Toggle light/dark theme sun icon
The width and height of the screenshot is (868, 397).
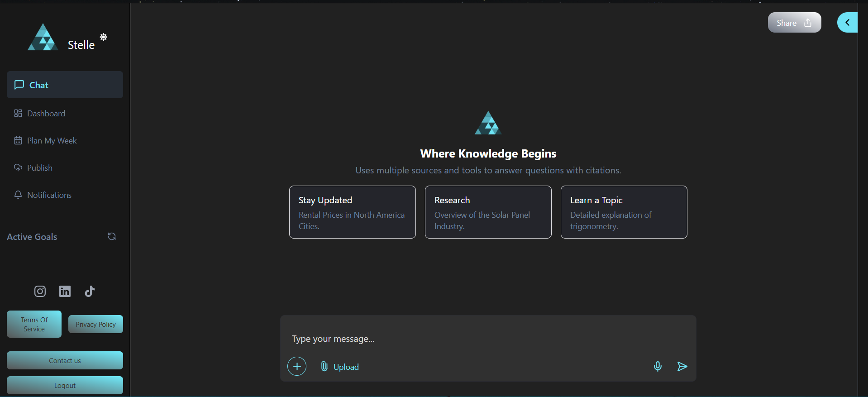[104, 37]
